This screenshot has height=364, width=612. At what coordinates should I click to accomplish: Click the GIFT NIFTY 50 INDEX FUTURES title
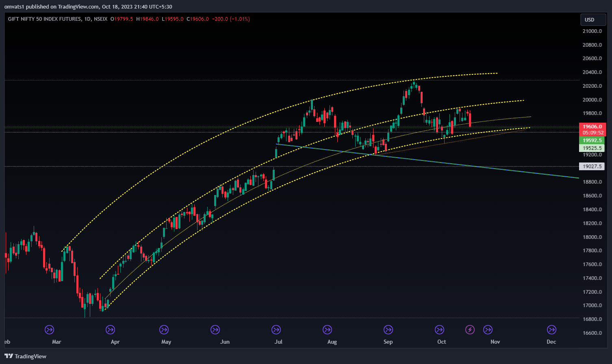click(x=44, y=19)
